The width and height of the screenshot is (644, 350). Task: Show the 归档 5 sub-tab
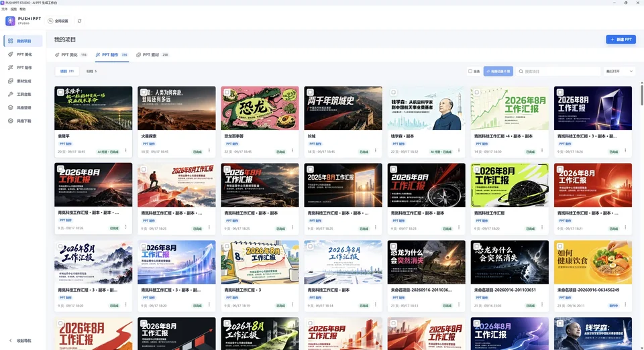91,71
